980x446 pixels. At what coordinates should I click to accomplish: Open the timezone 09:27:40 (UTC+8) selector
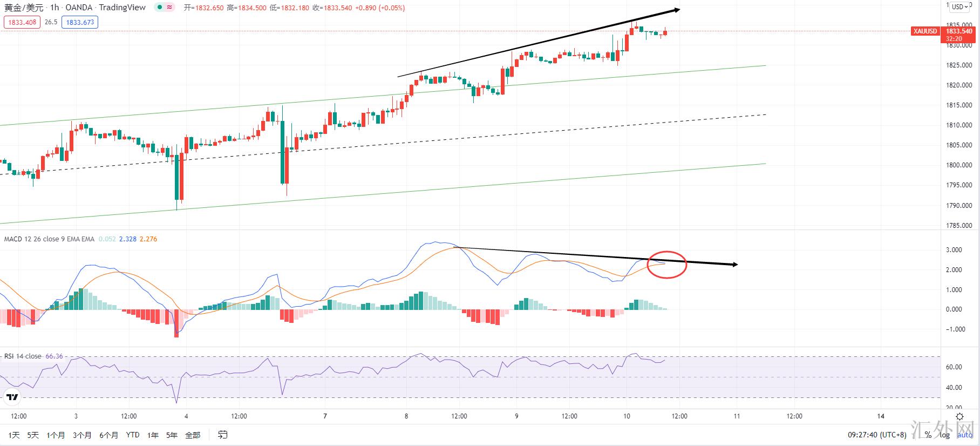click(x=877, y=435)
